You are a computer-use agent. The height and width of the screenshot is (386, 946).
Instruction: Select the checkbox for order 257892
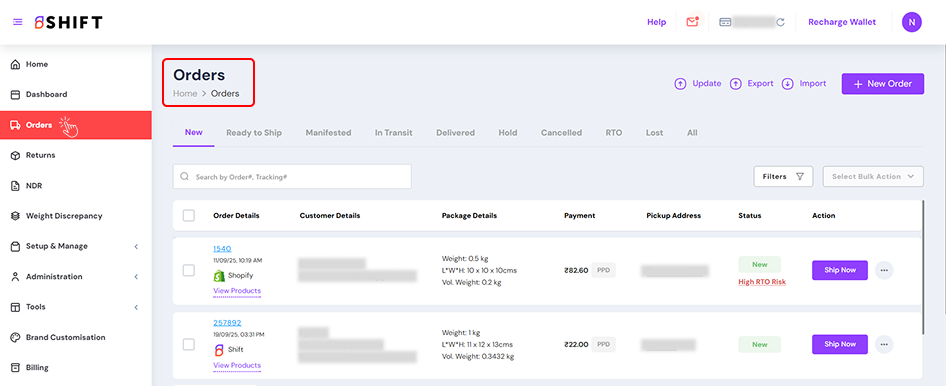pyautogui.click(x=189, y=344)
